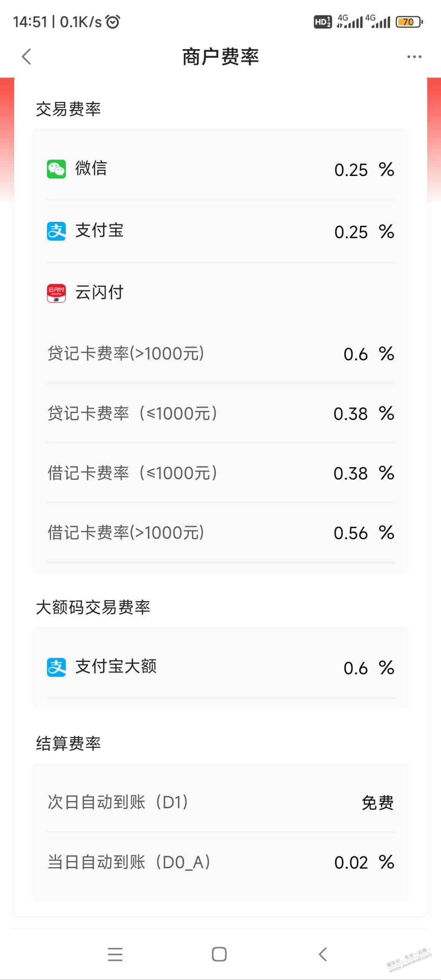Screen dimensions: 441x980
Task: Select the 微信 0.25% rate row
Action: (221, 169)
